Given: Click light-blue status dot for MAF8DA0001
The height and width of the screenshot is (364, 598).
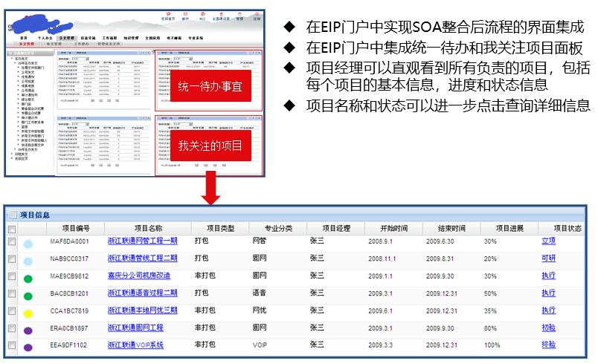Looking at the screenshot, I should coord(28,244).
